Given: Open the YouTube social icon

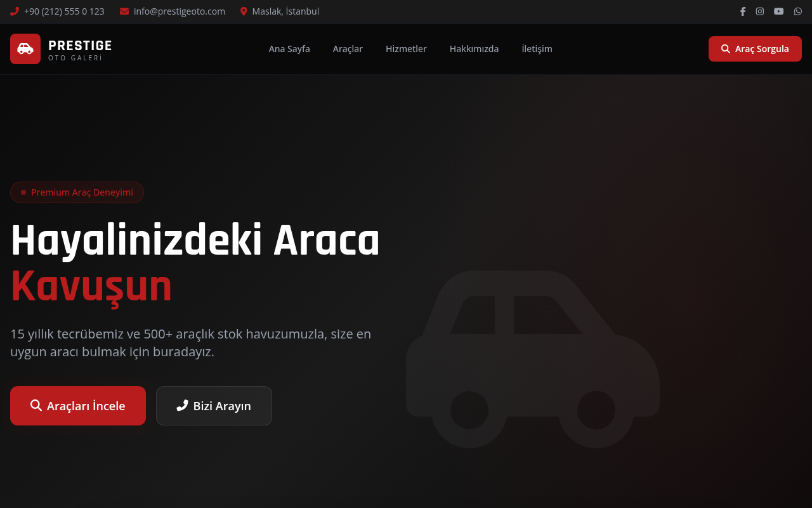Looking at the screenshot, I should coord(778,11).
